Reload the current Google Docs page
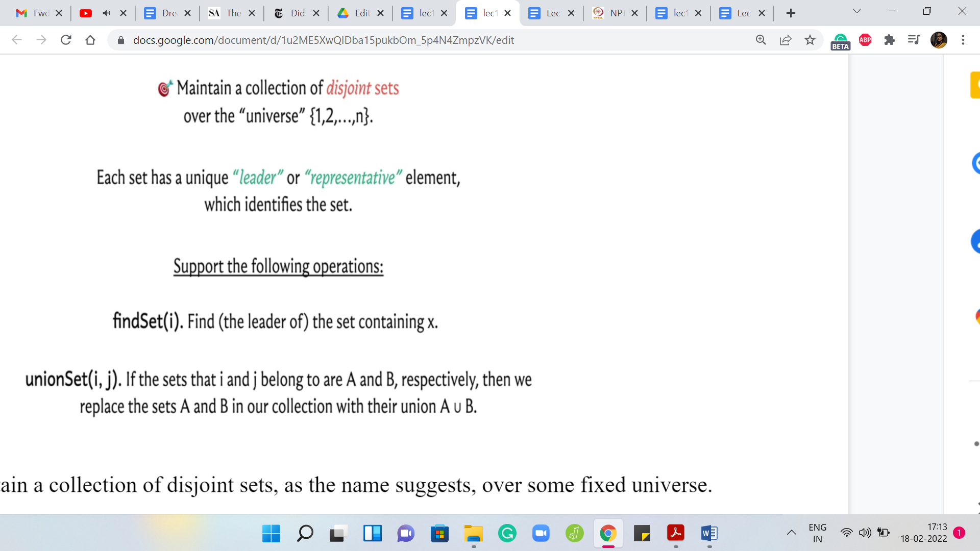The height and width of the screenshot is (551, 980). pyautogui.click(x=66, y=40)
